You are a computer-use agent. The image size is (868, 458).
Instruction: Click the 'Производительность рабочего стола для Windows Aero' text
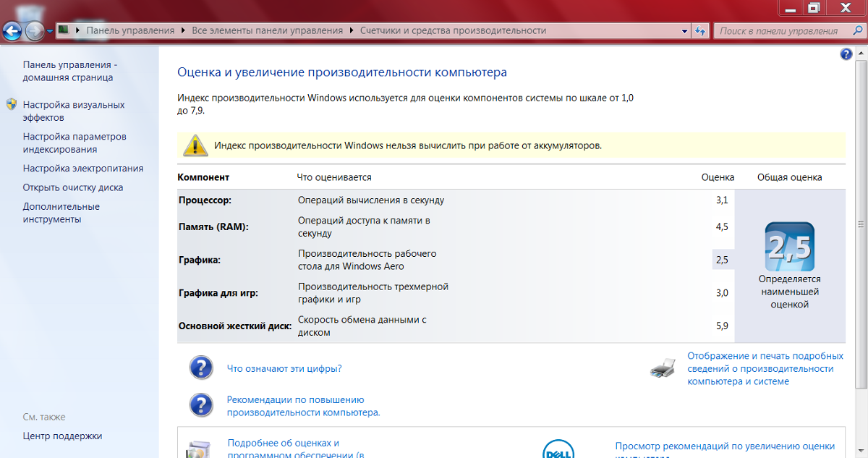click(x=367, y=260)
